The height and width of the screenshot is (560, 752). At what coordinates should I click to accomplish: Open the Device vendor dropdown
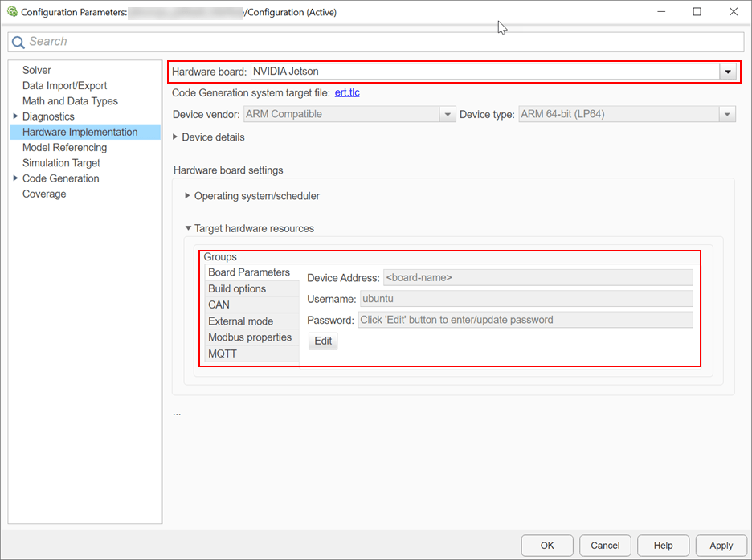(x=448, y=114)
